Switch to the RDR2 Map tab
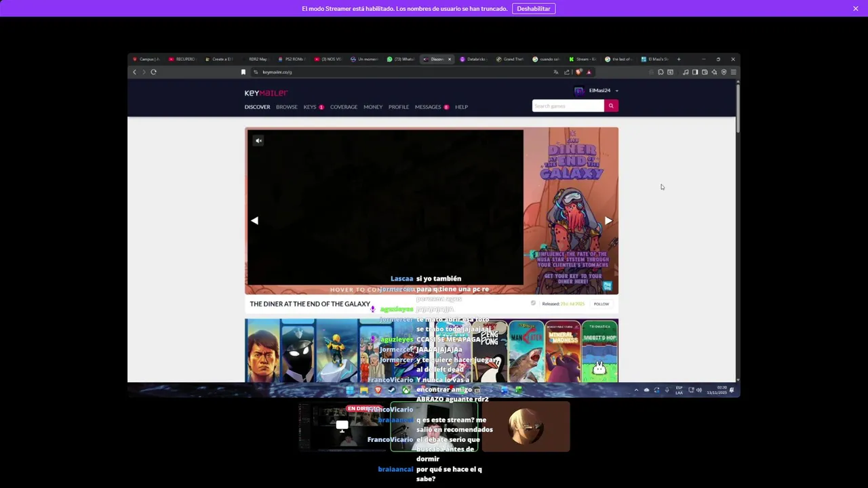 coord(255,59)
